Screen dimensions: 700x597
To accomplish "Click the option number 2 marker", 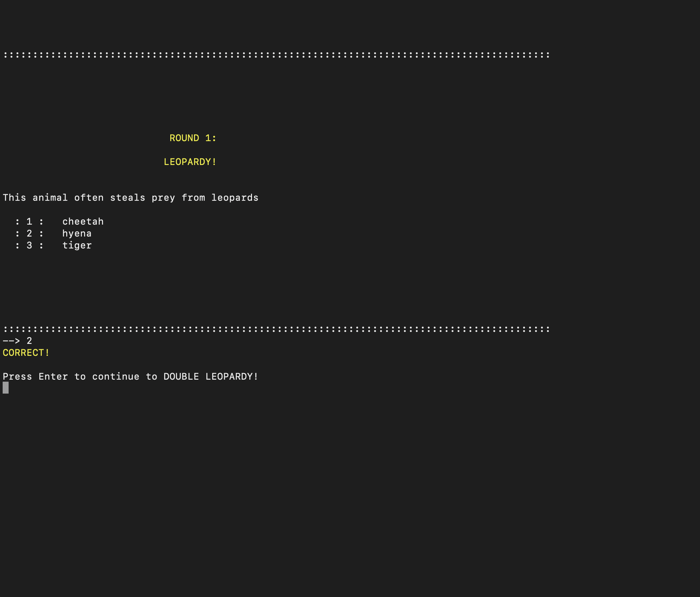I will point(29,234).
